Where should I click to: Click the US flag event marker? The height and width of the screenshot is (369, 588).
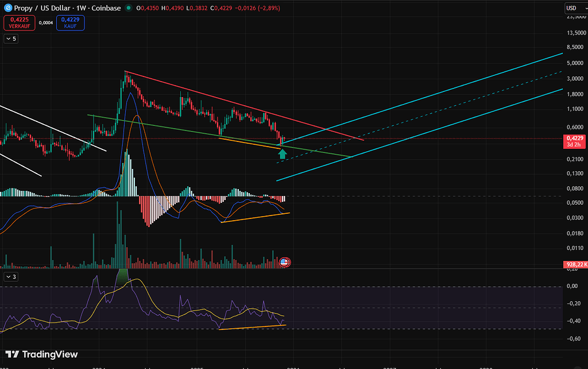284,262
